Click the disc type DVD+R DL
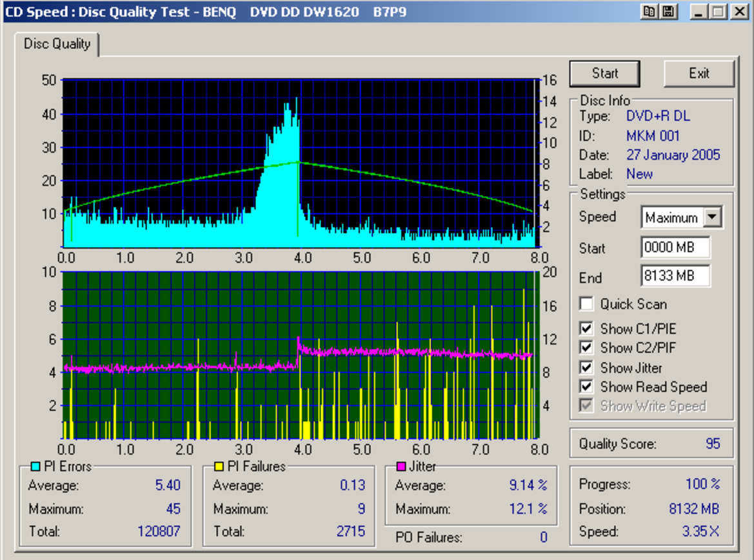 [658, 116]
